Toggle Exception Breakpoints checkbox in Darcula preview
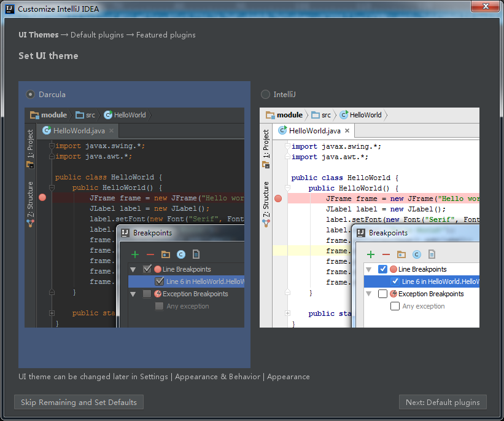This screenshot has width=504, height=421. [x=147, y=294]
